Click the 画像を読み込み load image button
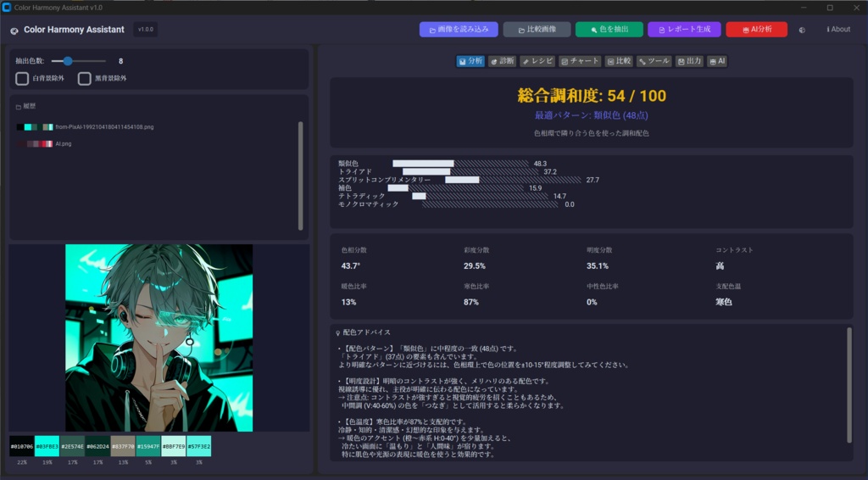 459,30
